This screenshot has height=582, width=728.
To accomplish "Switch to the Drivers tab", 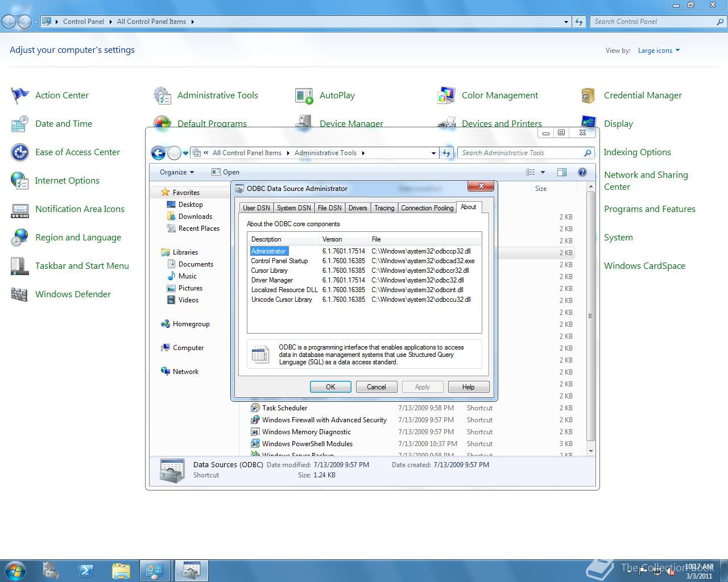I will point(358,208).
